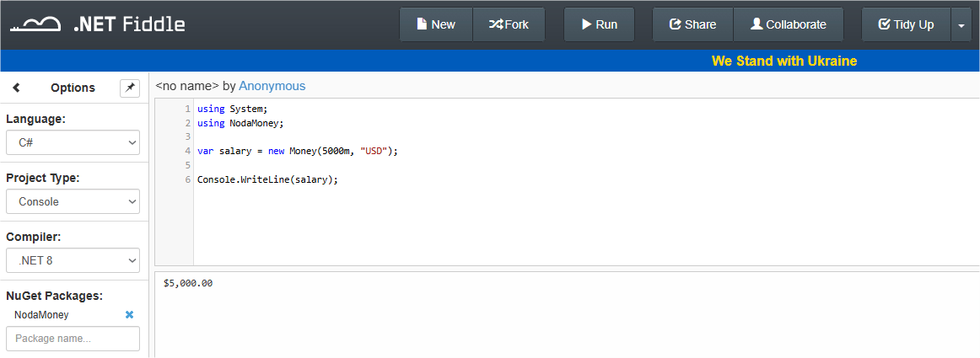Focus the Package name input field

coord(73,339)
